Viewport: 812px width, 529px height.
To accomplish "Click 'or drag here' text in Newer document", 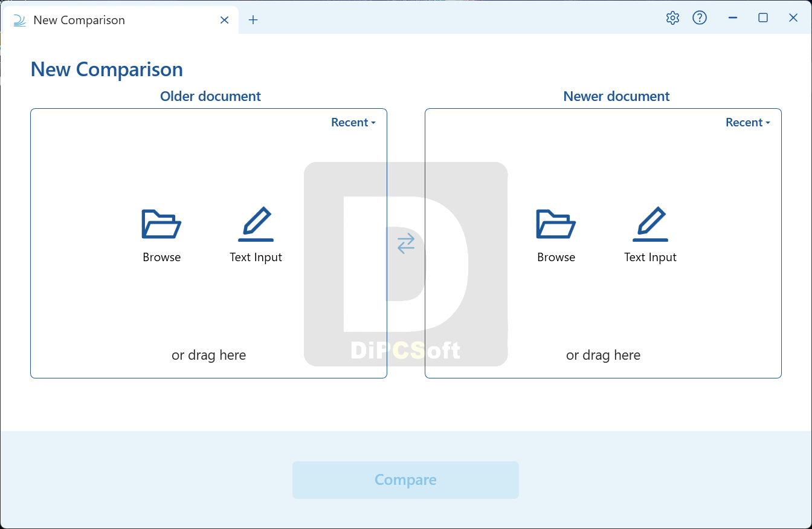I will click(x=603, y=355).
